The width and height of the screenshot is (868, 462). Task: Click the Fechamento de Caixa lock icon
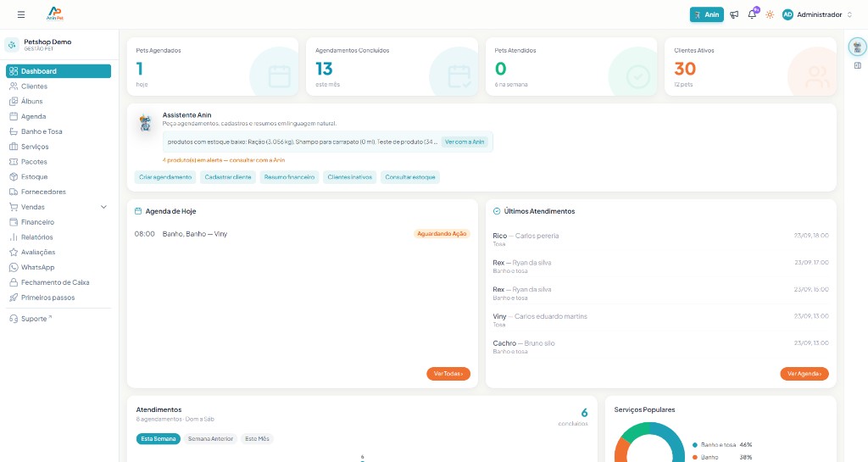14,282
